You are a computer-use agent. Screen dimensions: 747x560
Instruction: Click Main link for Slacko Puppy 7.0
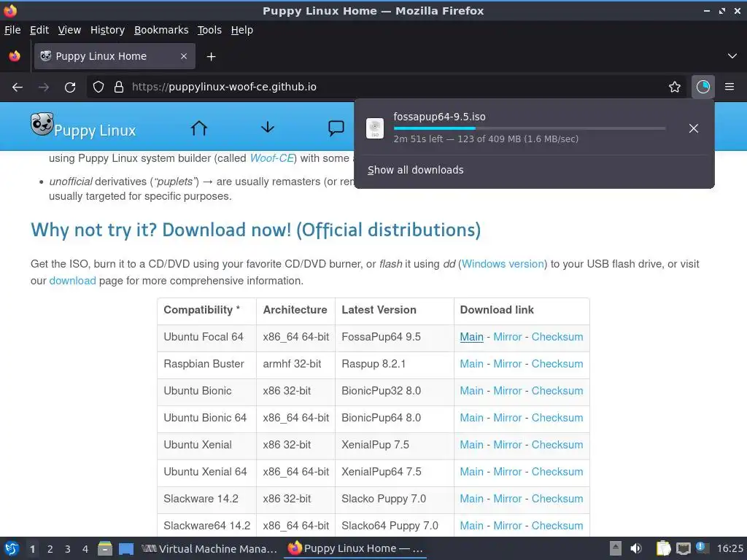[471, 499]
